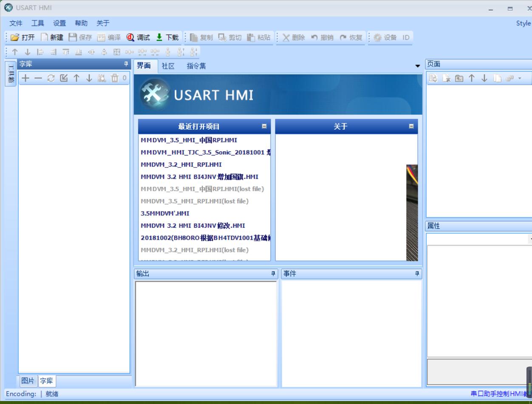This screenshot has width=532, height=404.
Task: Pin the 字库 panel with pushpin
Action: [126, 64]
